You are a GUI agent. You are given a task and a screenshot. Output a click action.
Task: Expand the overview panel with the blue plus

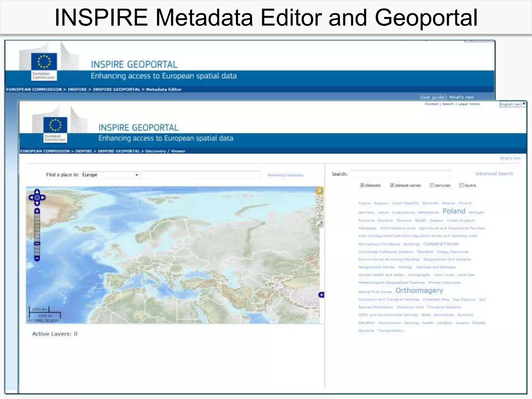coord(321,295)
